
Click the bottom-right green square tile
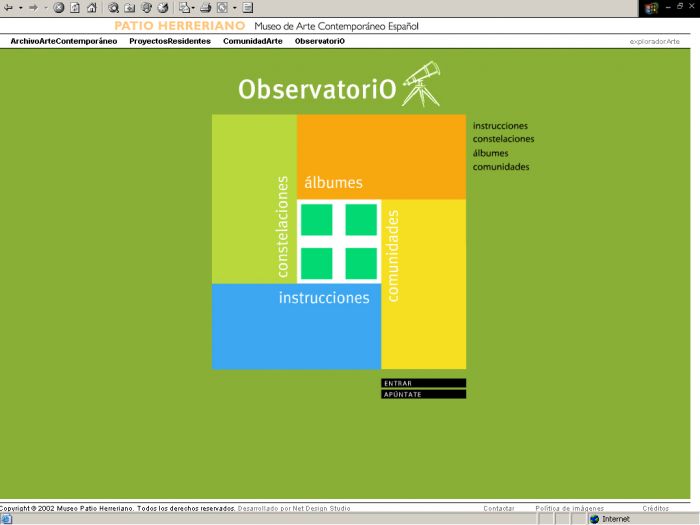point(361,263)
